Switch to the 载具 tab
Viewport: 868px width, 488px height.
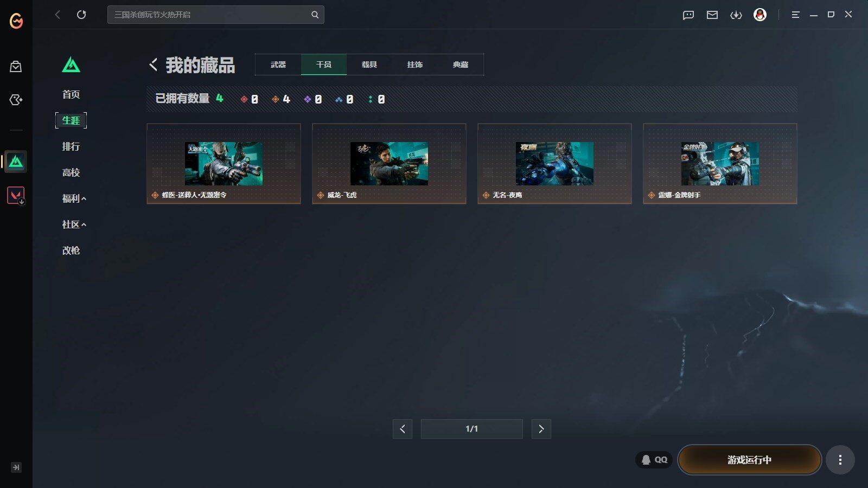[369, 65]
